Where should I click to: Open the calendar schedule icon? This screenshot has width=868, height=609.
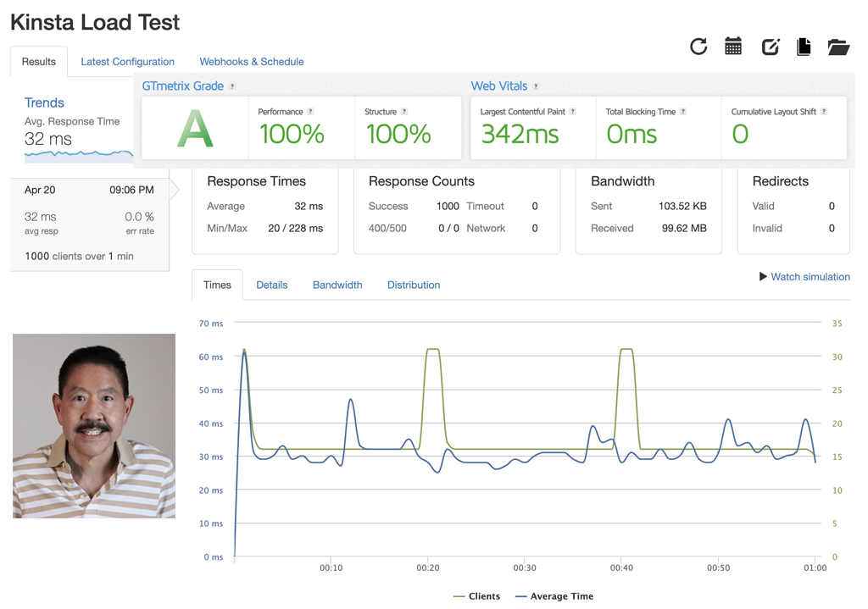733,47
